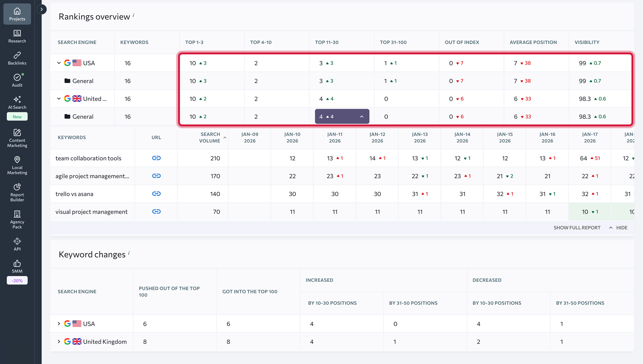643x364 pixels.
Task: Collapse the USA search engine row
Action: [59, 63]
